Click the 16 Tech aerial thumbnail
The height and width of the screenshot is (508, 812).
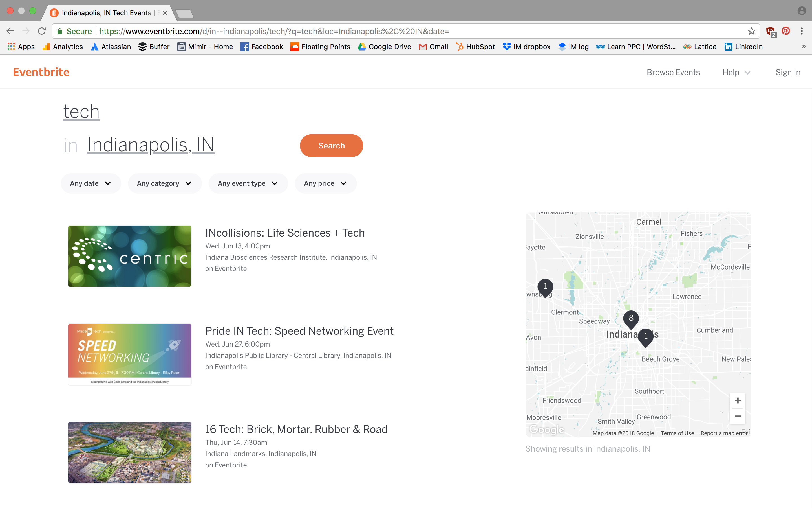coord(129,453)
